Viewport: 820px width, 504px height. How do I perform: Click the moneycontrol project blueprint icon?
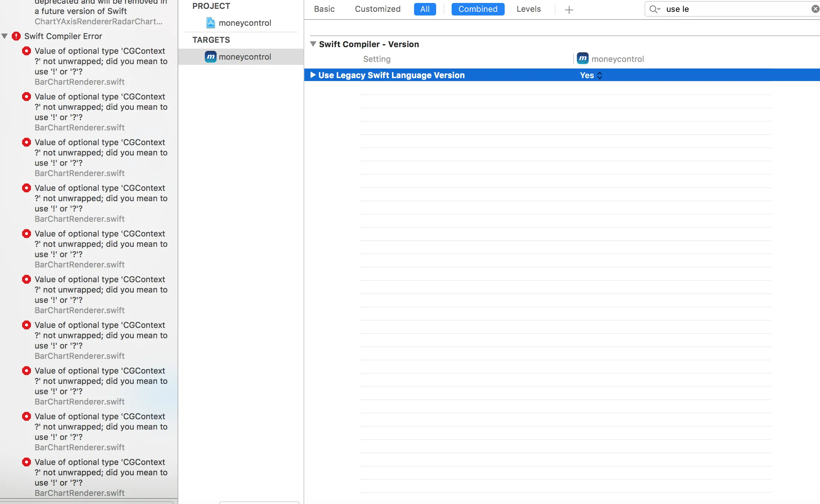[x=210, y=23]
